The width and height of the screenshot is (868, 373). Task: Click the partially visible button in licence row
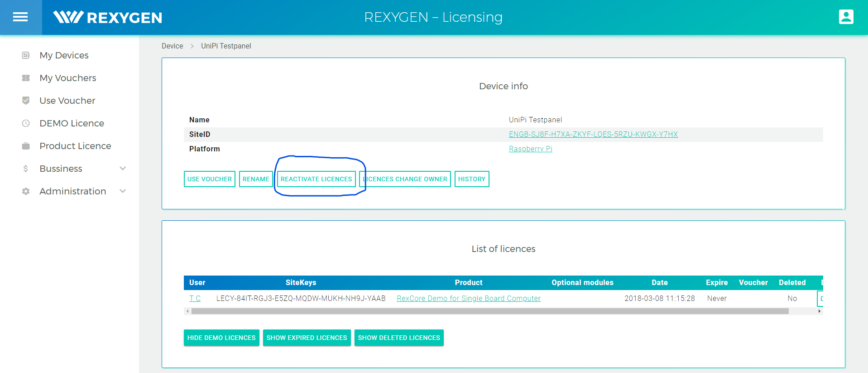pos(820,299)
